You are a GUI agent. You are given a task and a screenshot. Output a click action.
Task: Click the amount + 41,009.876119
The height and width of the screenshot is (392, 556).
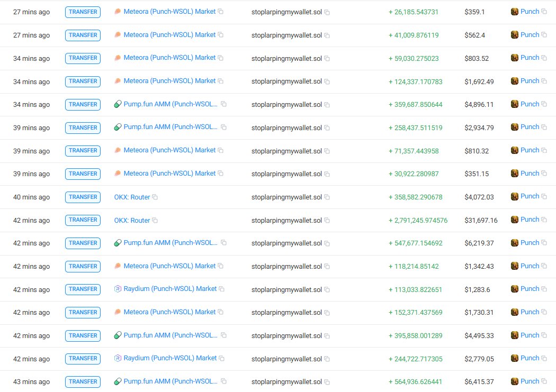[x=414, y=35]
